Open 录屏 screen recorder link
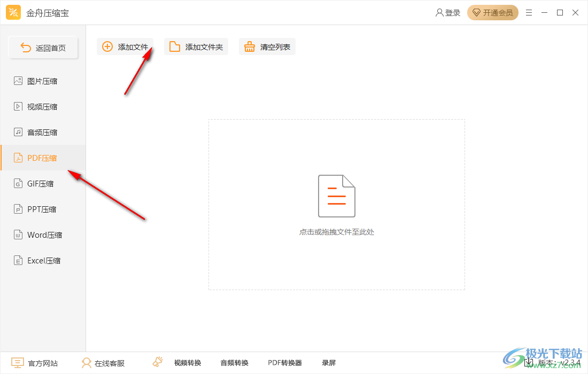This screenshot has width=588, height=374. tap(329, 363)
